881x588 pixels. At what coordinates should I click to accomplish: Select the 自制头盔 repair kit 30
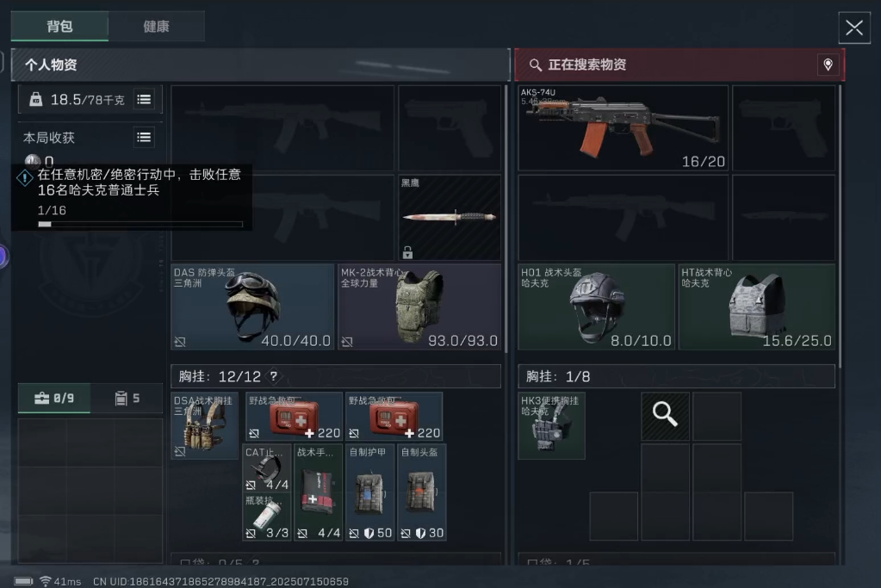point(421,492)
